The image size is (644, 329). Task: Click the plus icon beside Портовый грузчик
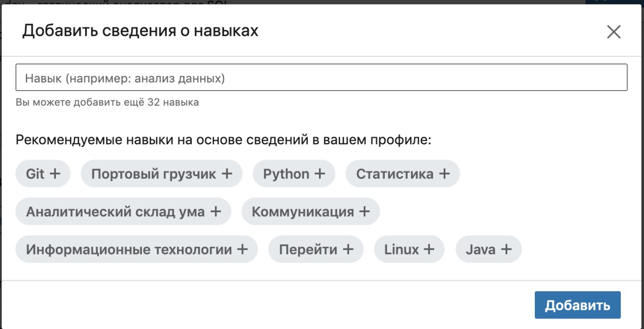pyautogui.click(x=227, y=174)
